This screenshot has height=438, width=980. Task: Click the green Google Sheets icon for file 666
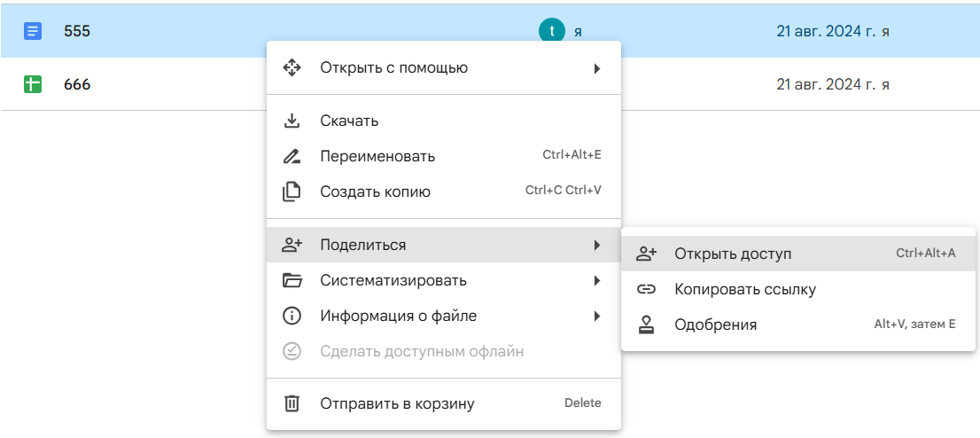(x=33, y=84)
